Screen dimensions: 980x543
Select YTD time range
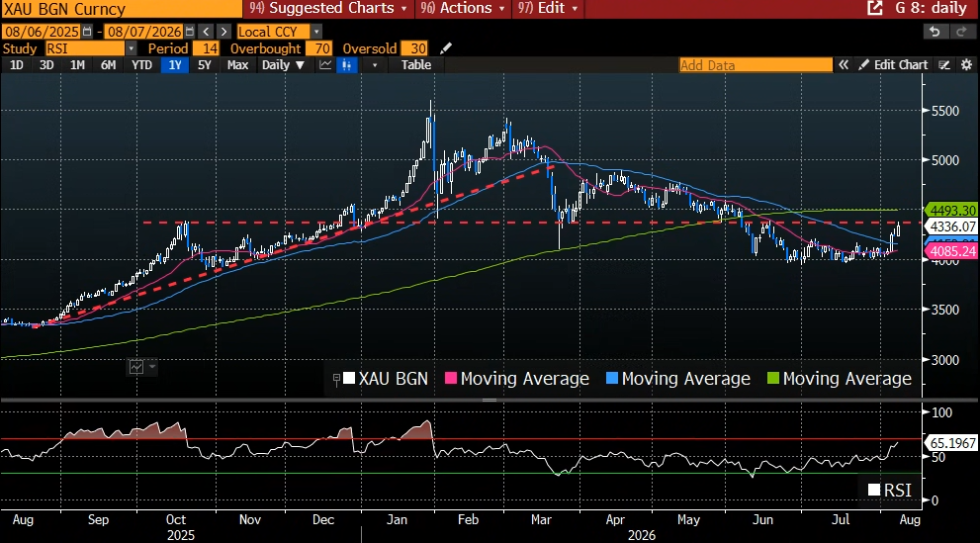(x=141, y=65)
